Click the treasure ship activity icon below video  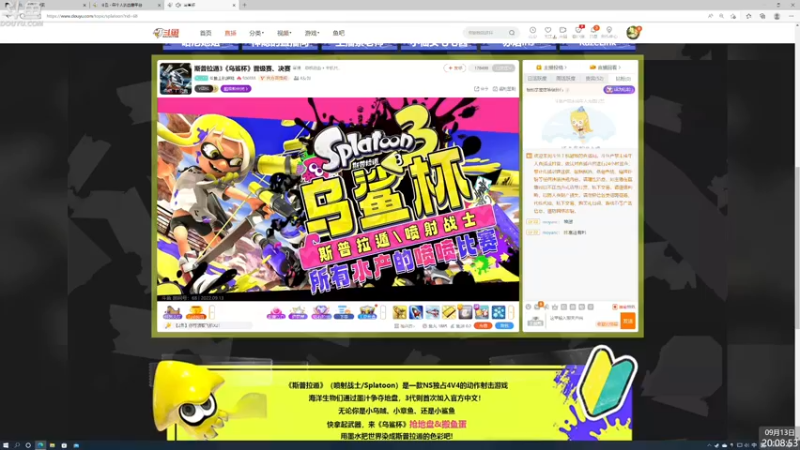(x=172, y=312)
